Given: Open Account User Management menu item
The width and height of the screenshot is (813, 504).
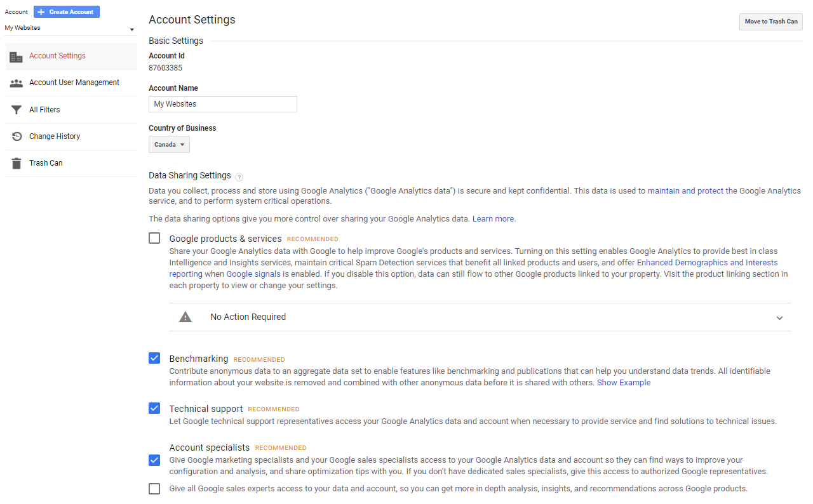Looking at the screenshot, I should coord(71,83).
